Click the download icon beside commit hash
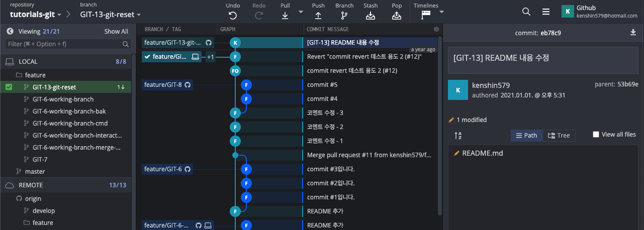This screenshot has height=230, width=644. click(633, 33)
